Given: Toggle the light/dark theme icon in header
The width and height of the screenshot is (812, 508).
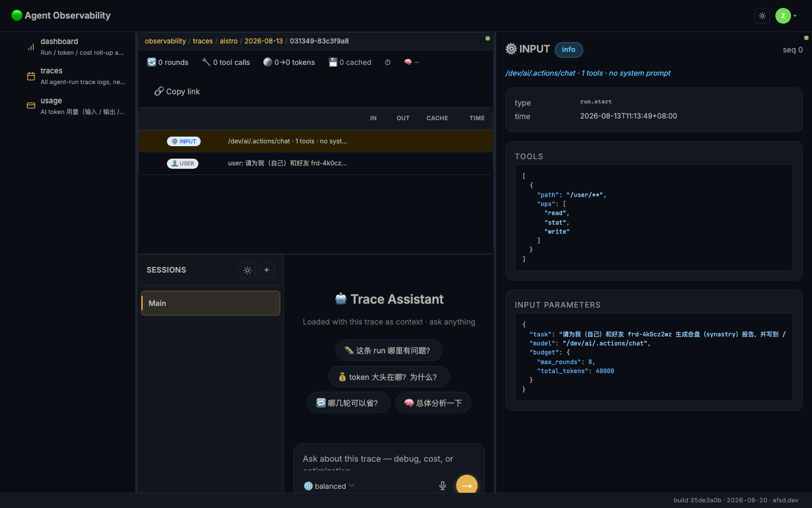Looking at the screenshot, I should click(762, 16).
